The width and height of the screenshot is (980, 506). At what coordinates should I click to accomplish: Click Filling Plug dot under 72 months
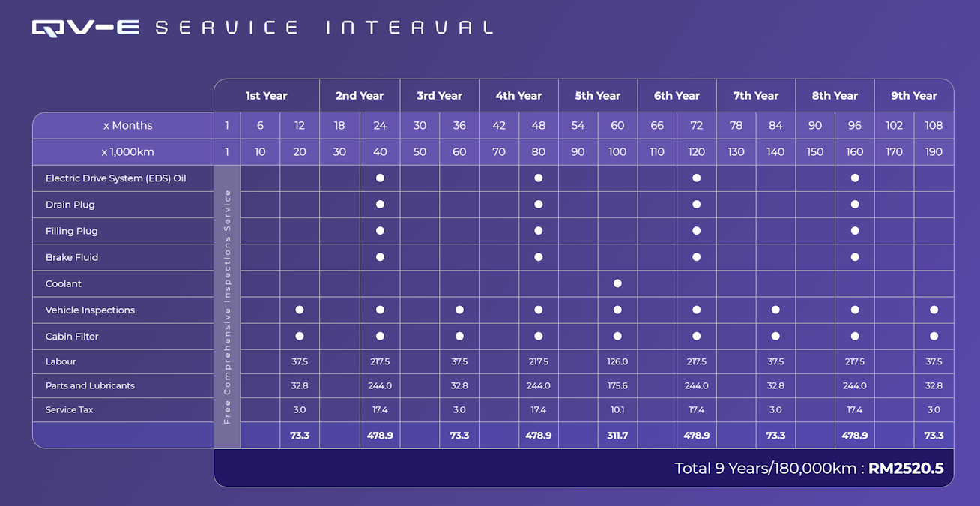pyautogui.click(x=697, y=231)
